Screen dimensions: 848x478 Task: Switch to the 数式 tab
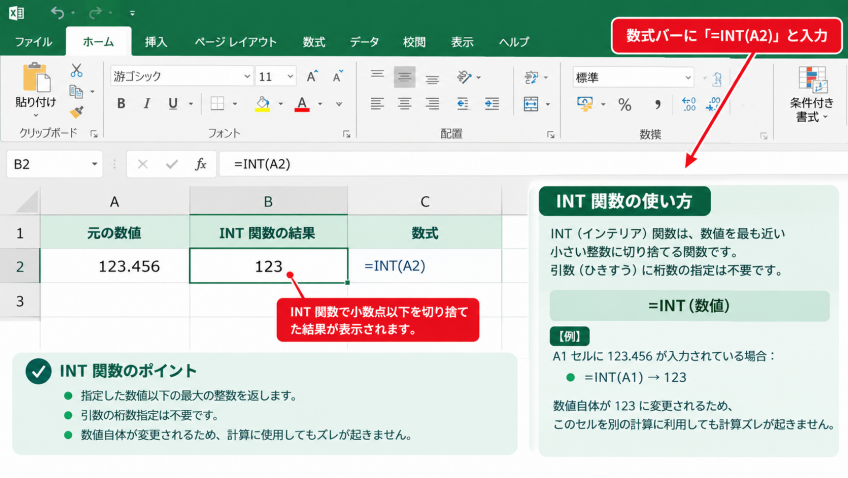pyautogui.click(x=314, y=42)
